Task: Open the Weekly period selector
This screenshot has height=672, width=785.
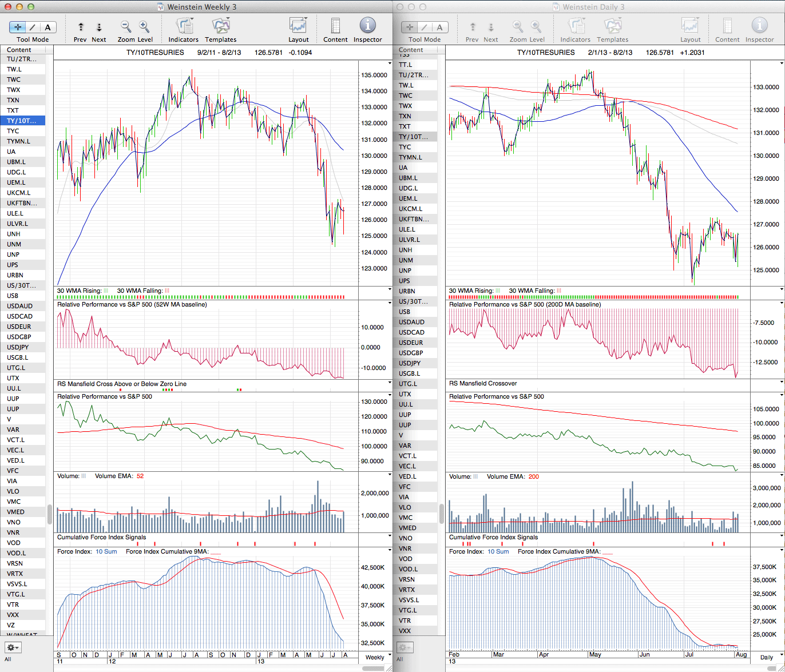Action: pyautogui.click(x=375, y=657)
